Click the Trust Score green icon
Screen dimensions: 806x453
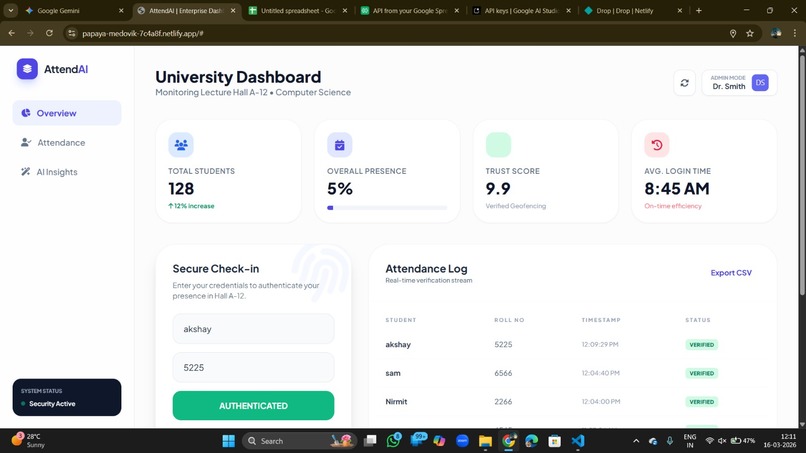click(498, 145)
